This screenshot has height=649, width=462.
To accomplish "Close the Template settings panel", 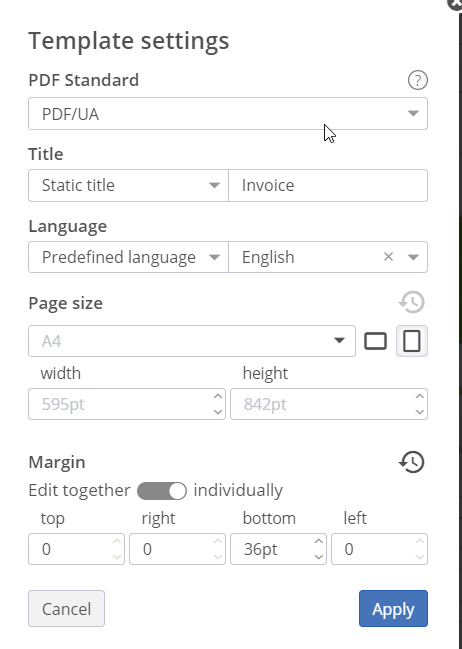I will pyautogui.click(x=455, y=3).
